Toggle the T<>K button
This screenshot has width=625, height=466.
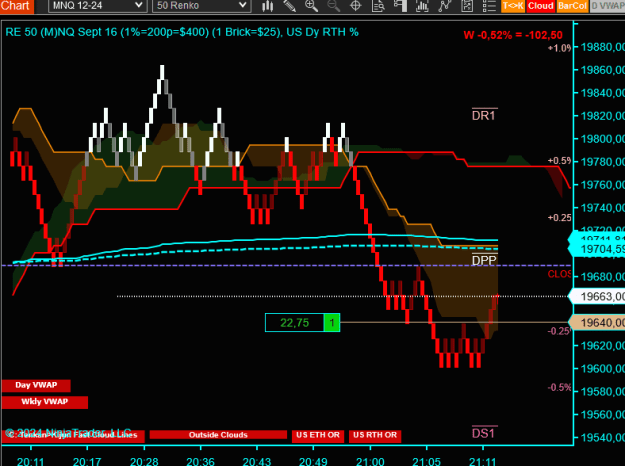pyautogui.click(x=513, y=6)
